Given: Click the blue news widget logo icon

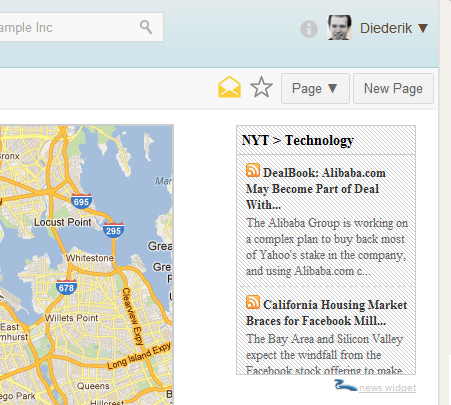Looking at the screenshot, I should (345, 385).
